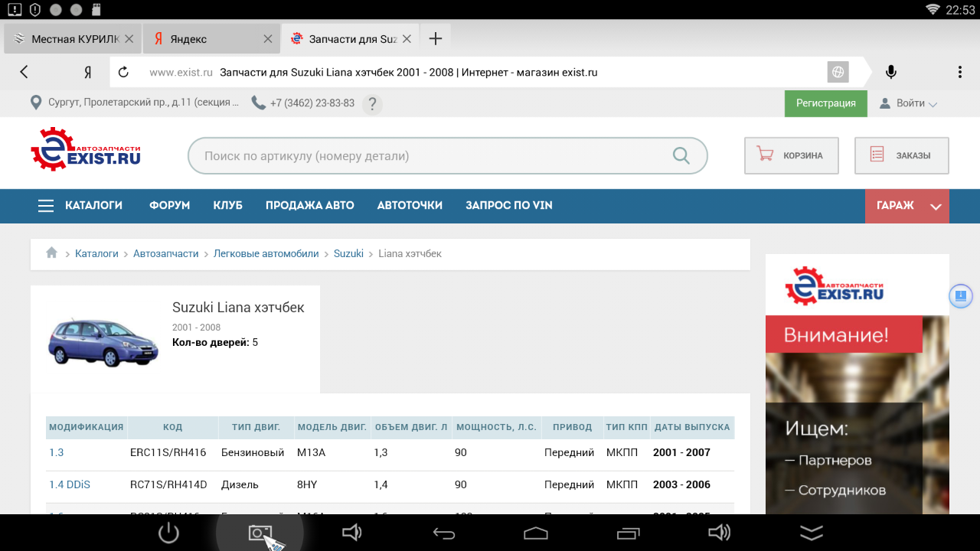Click the help question mark icon
Viewport: 980px width, 551px height.
pos(372,104)
